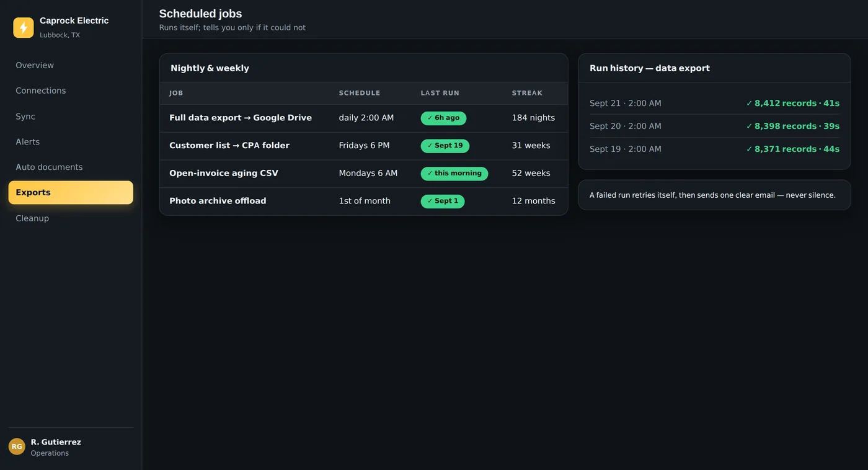Go to Connections in the sidebar

coord(71,91)
